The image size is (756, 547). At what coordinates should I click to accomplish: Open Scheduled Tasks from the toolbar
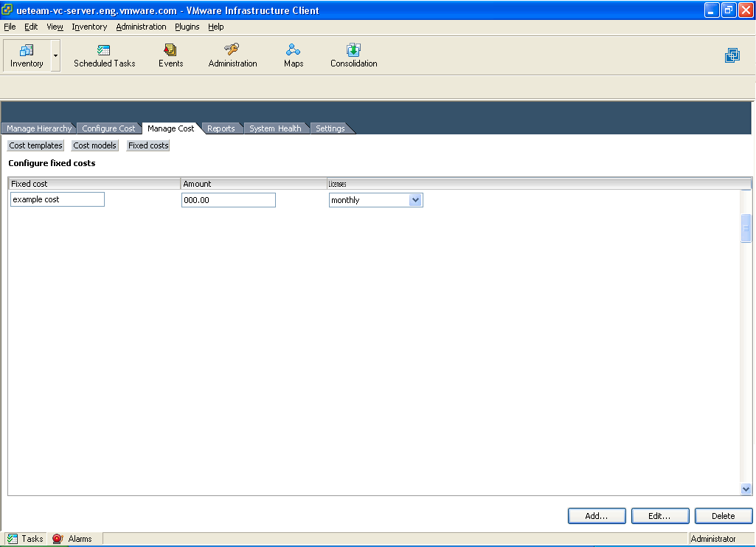pos(104,50)
